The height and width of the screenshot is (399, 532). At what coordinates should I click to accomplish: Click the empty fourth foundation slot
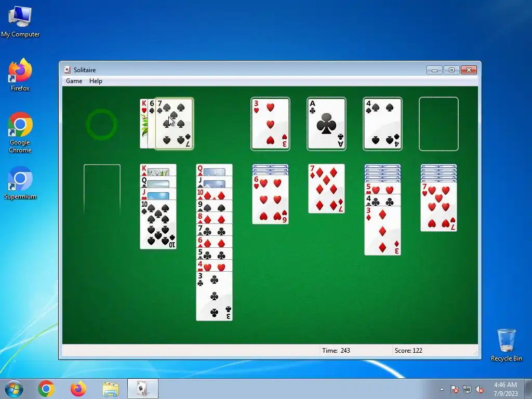438,124
